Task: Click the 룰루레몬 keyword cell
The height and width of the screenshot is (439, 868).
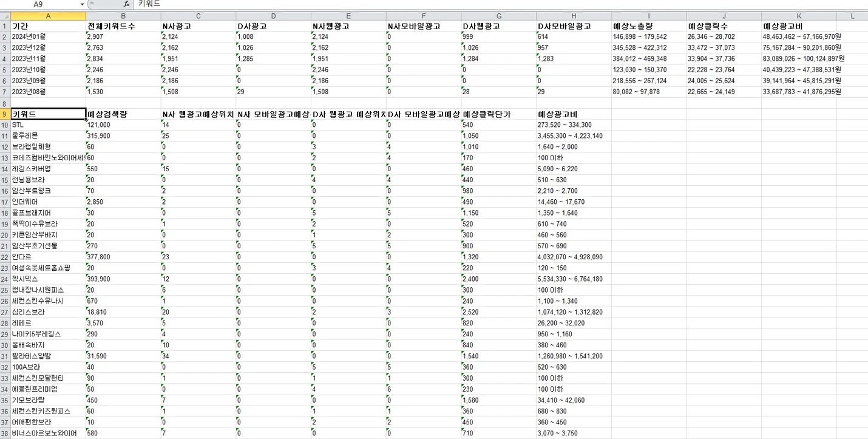Action: point(48,135)
